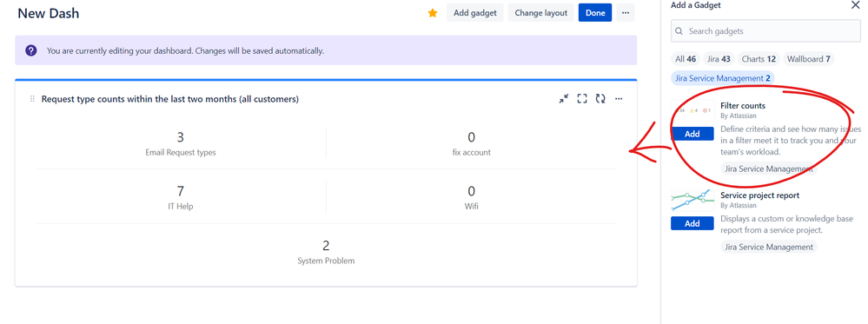Filter gadgets by Wallboard 7
Viewport: 868px width, 324px height.
click(x=808, y=59)
